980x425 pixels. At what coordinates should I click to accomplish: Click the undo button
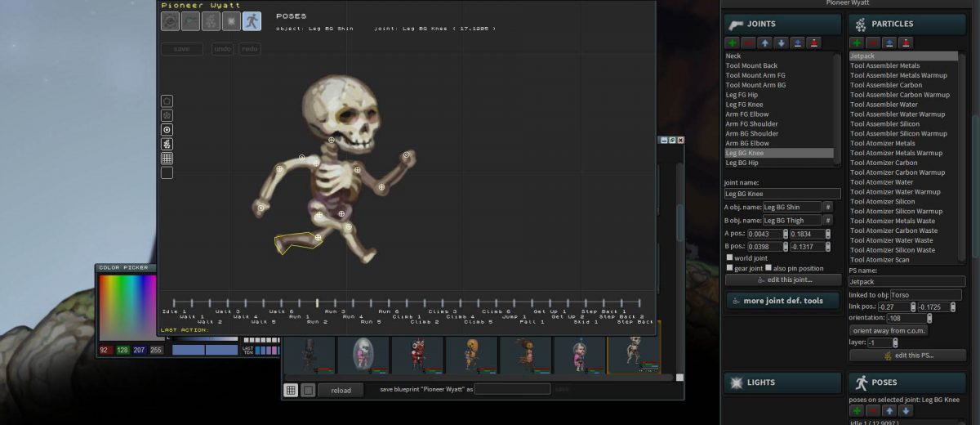pos(222,49)
